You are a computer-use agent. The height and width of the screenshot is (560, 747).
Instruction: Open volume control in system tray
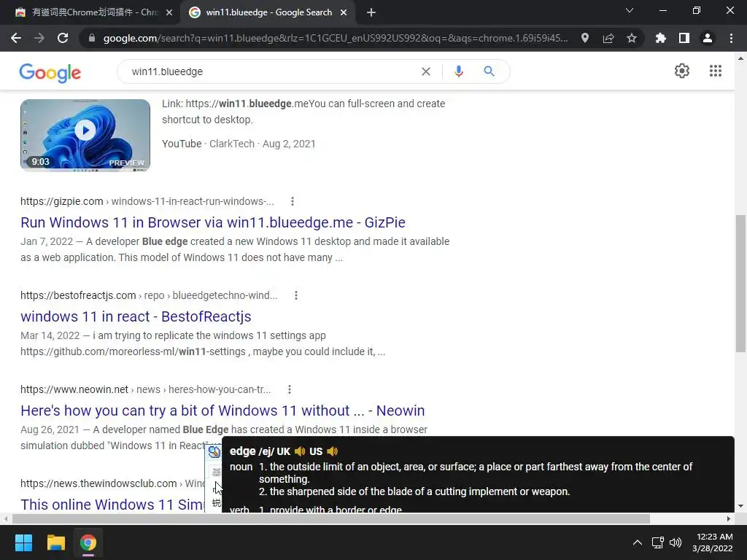[x=676, y=542]
